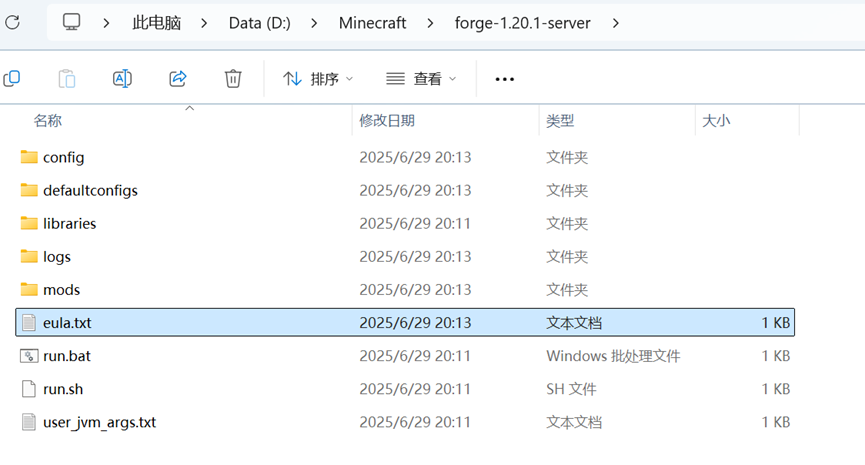The height and width of the screenshot is (465, 865).
Task: Select the config folder name
Action: pos(63,158)
